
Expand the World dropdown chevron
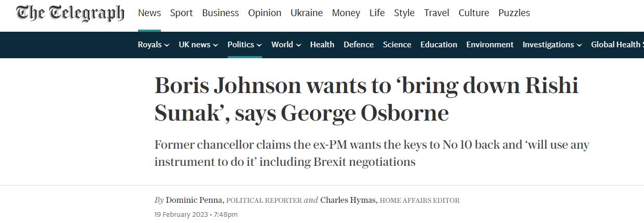pos(298,45)
